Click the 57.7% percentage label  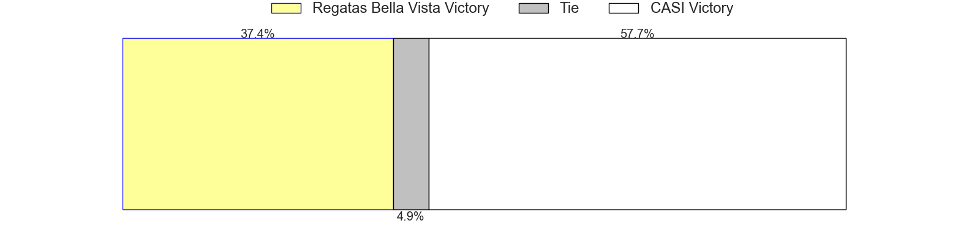[x=637, y=34]
